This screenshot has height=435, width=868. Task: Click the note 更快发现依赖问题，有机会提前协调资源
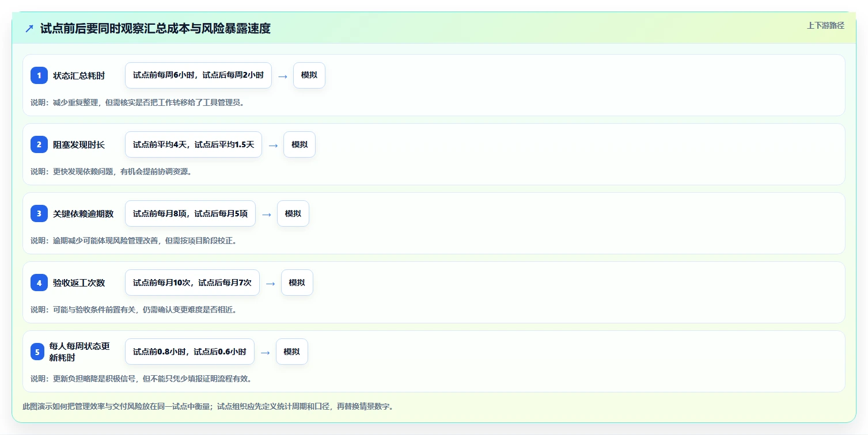pos(122,171)
